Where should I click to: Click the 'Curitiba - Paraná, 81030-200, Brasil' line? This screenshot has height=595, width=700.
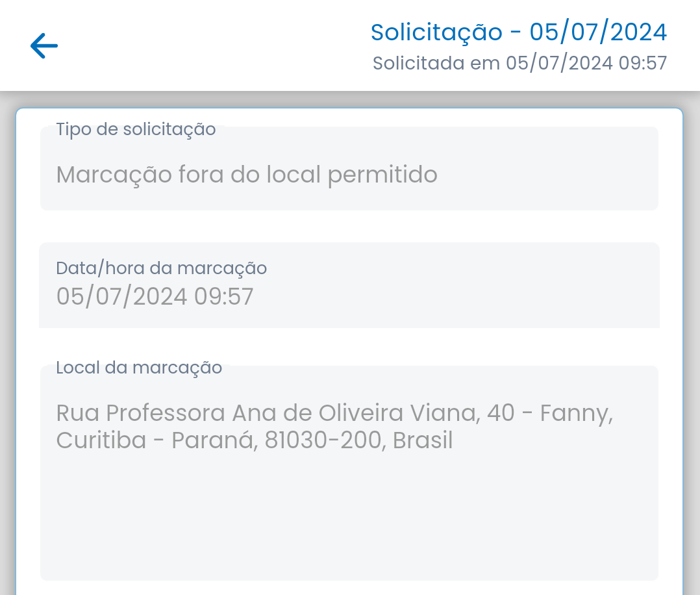click(254, 440)
